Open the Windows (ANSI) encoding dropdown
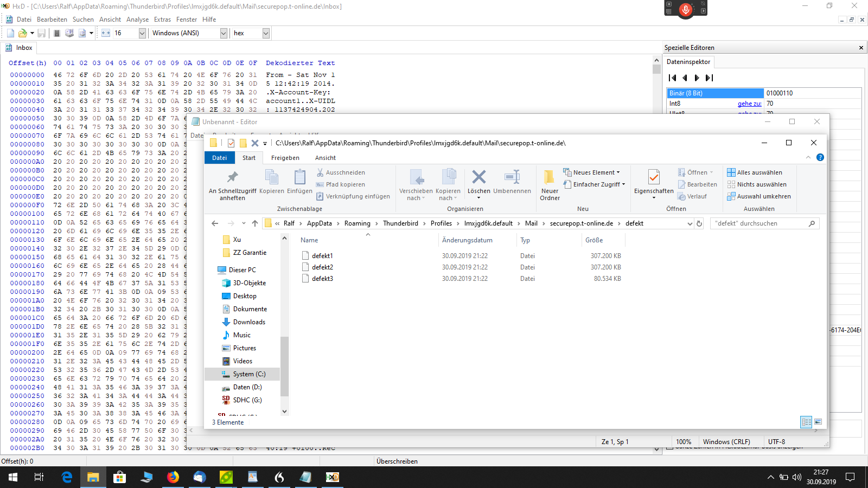Screen dimensions: 868x488 click(x=223, y=33)
